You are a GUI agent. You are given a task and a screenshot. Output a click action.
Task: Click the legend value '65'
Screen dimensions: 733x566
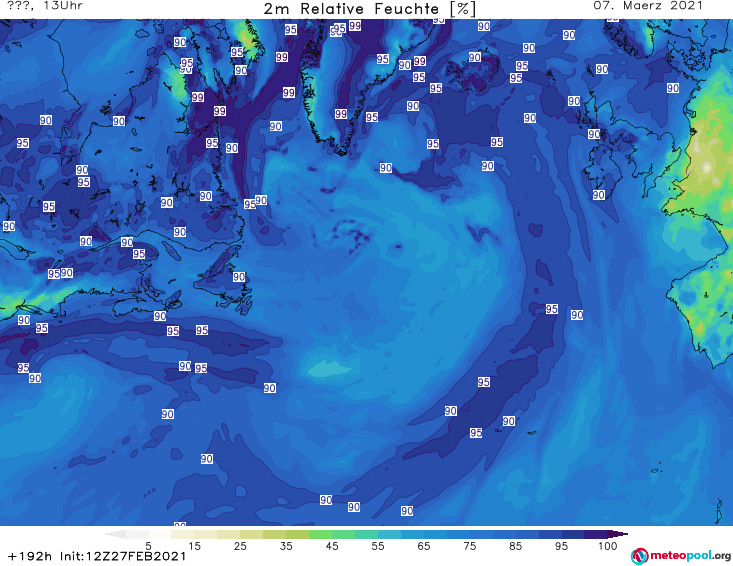point(424,546)
